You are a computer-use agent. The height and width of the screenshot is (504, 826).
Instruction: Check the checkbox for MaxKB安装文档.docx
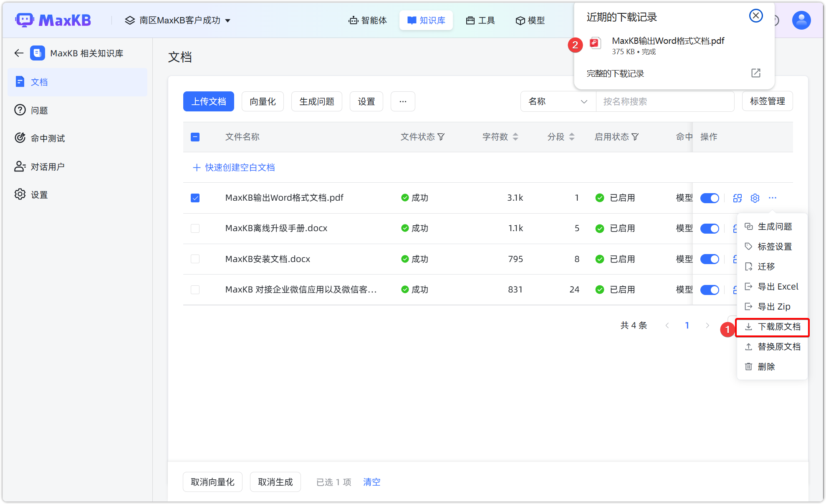195,259
